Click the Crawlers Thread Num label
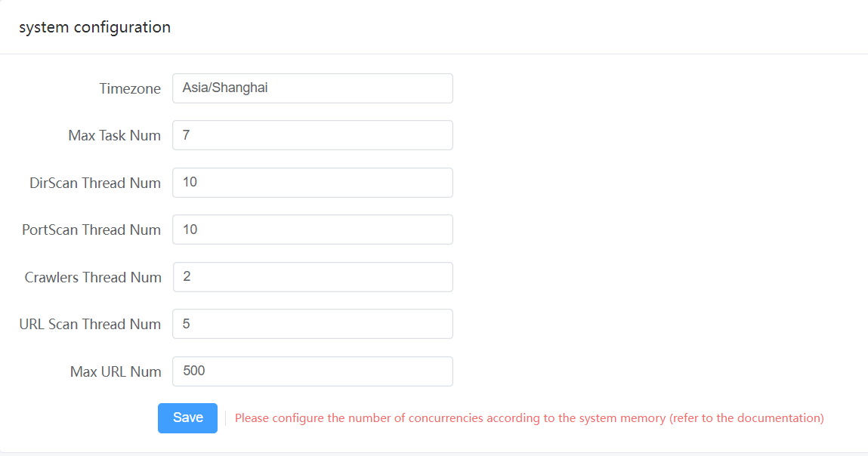Viewport: 868px width, 456px height. 93,277
